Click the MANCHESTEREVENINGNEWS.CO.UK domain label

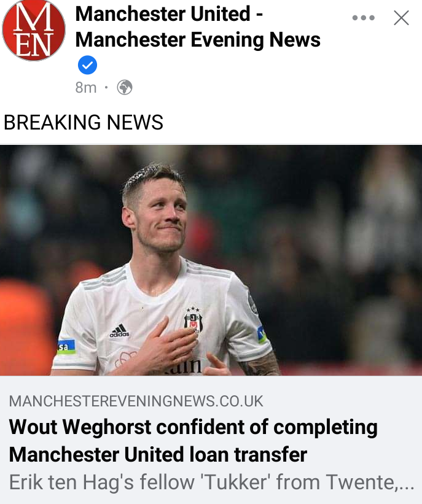click(136, 401)
